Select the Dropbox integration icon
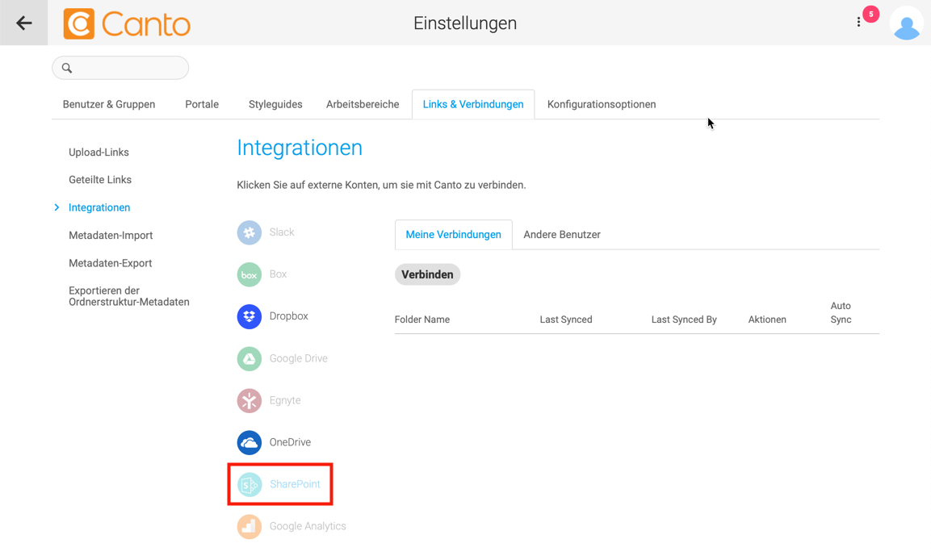 pyautogui.click(x=250, y=317)
